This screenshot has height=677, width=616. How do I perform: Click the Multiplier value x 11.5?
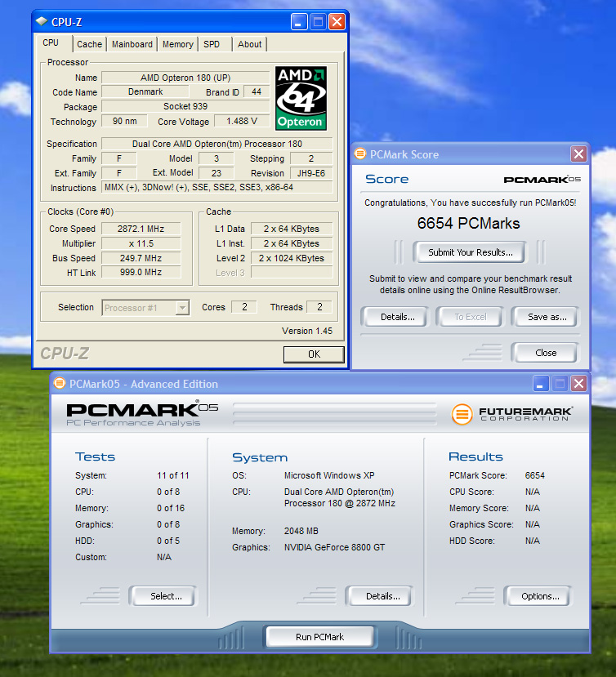141,243
